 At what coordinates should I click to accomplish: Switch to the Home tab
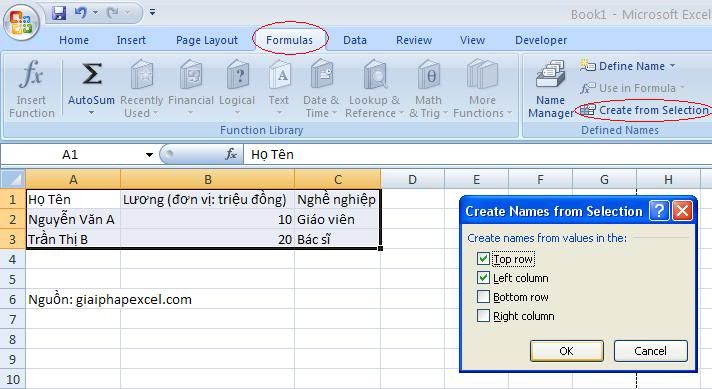[74, 40]
